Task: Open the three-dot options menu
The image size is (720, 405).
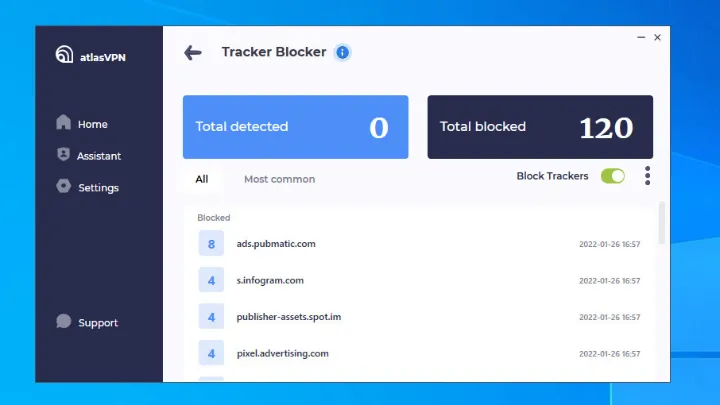Action: tap(647, 176)
